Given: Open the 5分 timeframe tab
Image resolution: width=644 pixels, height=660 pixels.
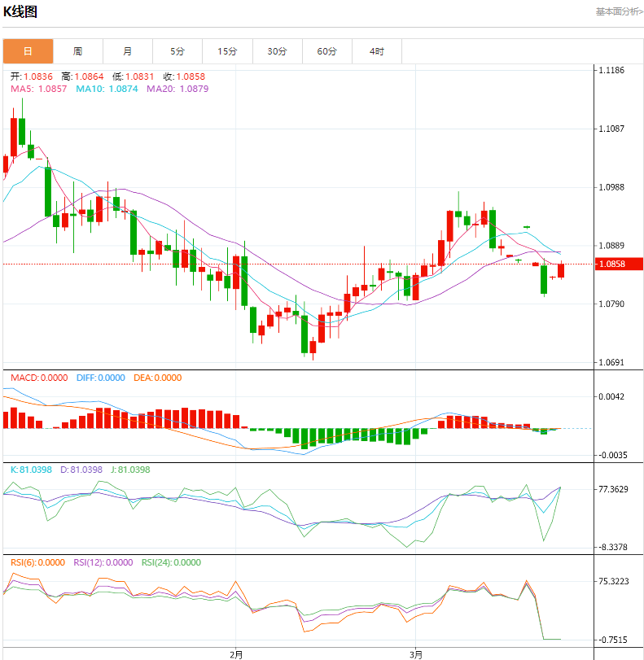Looking at the screenshot, I should [x=177, y=51].
